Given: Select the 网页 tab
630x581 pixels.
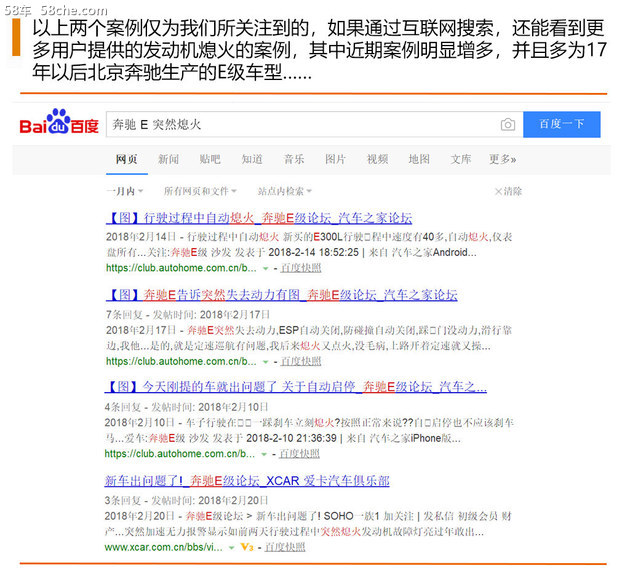Looking at the screenshot, I should click(127, 160).
